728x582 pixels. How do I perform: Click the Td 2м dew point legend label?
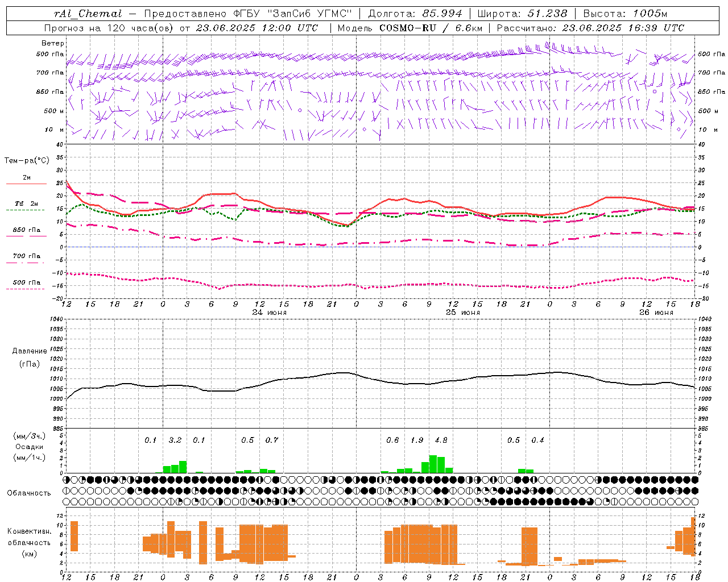click(26, 203)
